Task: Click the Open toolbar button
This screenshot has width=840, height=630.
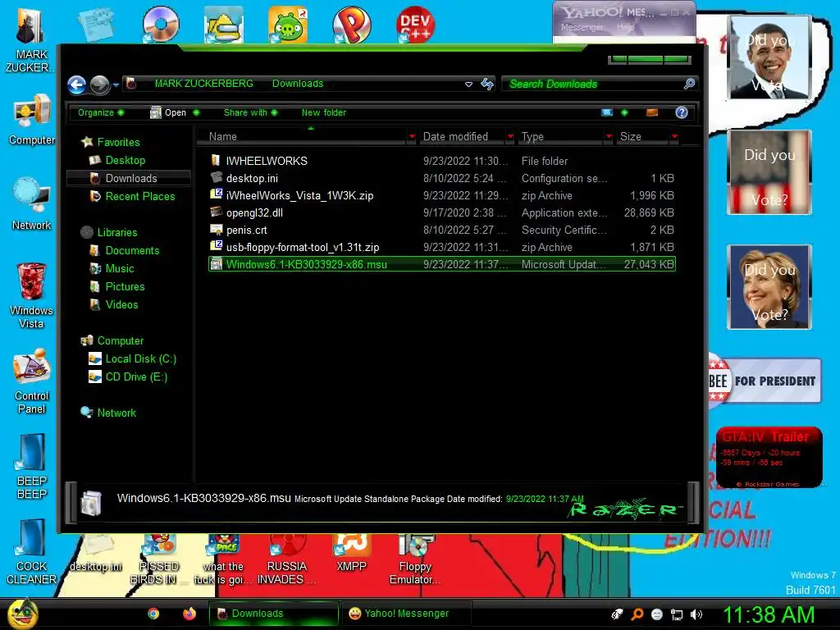Action: 168,112
